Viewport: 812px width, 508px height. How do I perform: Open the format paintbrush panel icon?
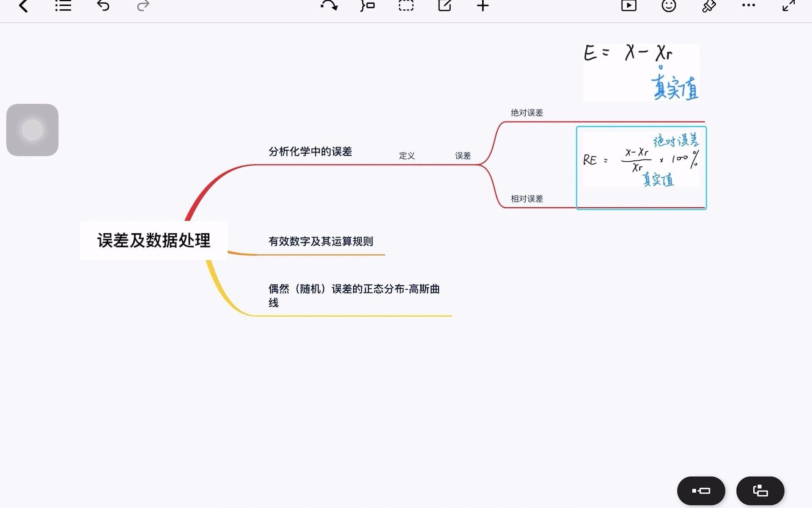709,6
